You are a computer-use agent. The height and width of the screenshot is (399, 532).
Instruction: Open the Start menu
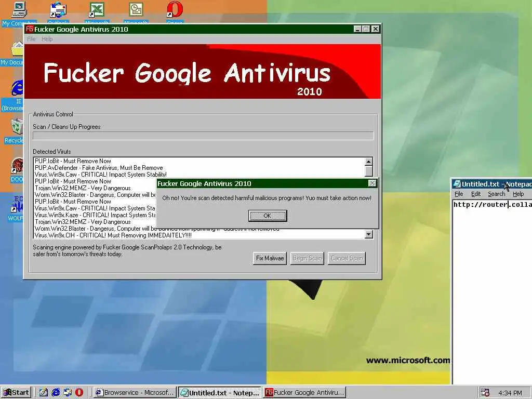pyautogui.click(x=16, y=393)
